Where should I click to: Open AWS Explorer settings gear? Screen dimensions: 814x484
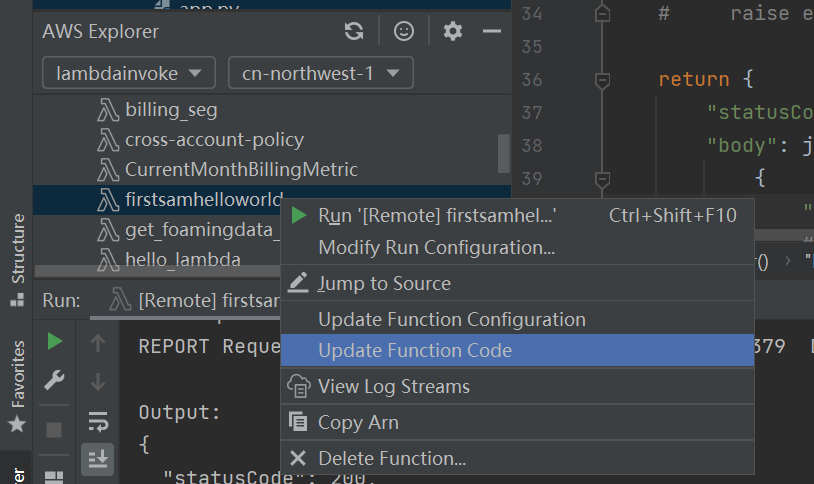453,32
